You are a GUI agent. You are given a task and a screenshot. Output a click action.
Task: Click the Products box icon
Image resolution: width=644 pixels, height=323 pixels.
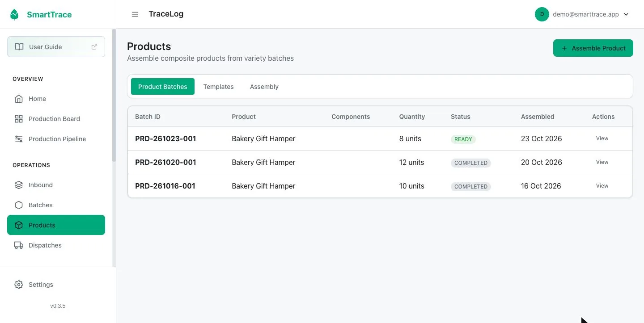[19, 225]
